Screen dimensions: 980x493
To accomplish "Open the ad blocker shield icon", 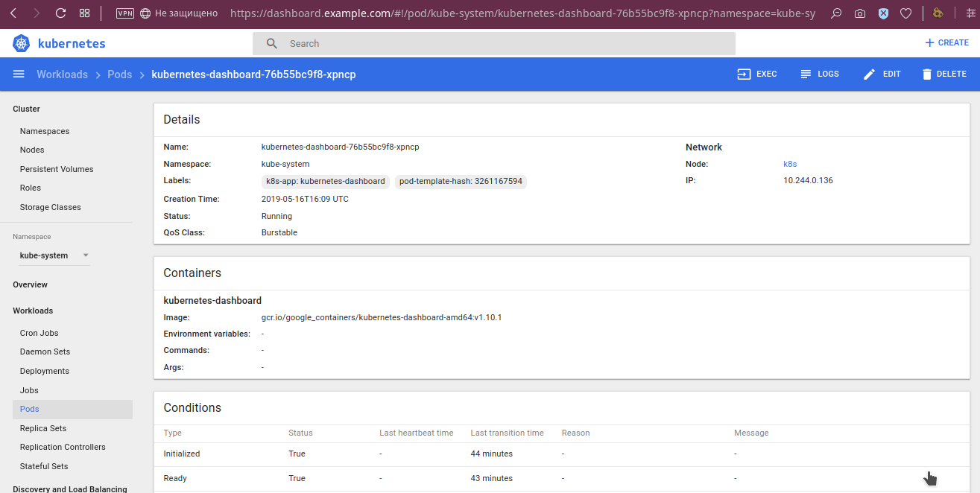I will point(883,13).
